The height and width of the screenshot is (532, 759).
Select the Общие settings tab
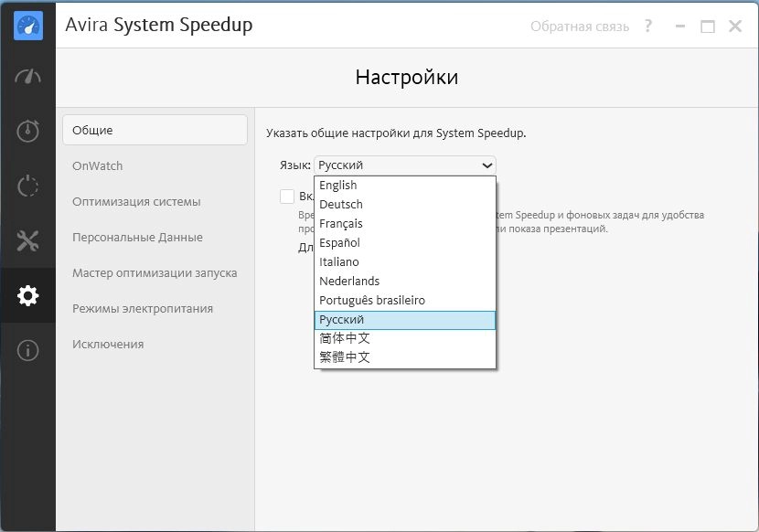click(x=155, y=130)
